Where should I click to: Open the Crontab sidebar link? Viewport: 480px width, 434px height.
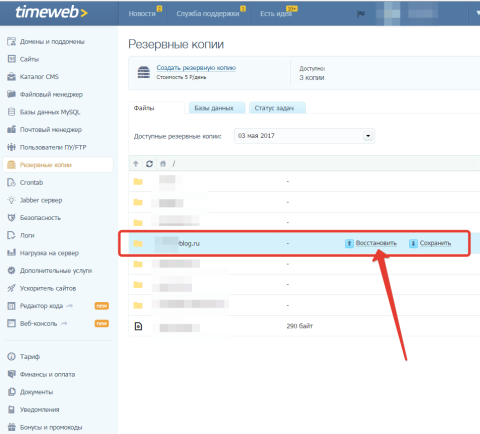pyautogui.click(x=31, y=182)
